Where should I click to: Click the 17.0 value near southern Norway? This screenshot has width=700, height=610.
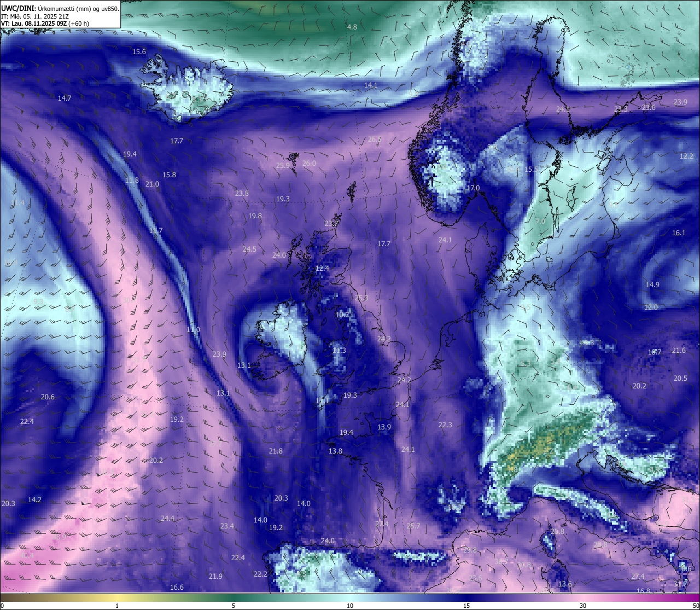pyautogui.click(x=472, y=188)
